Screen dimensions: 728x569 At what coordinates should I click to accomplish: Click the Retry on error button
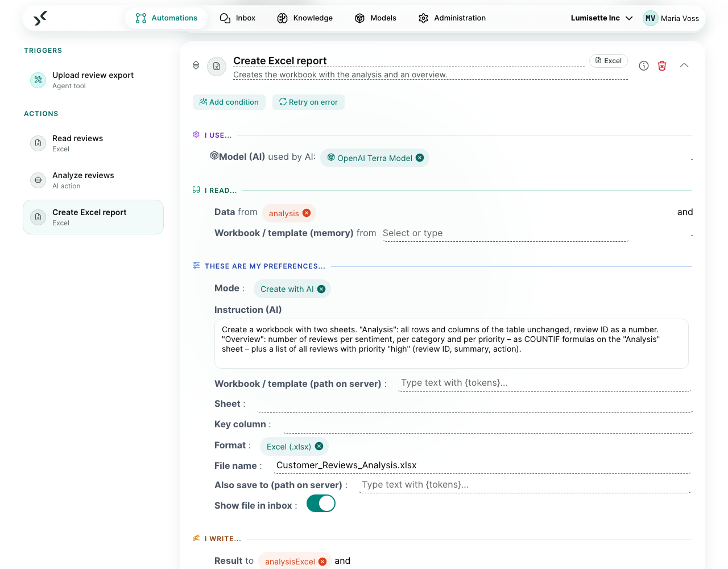pos(308,102)
